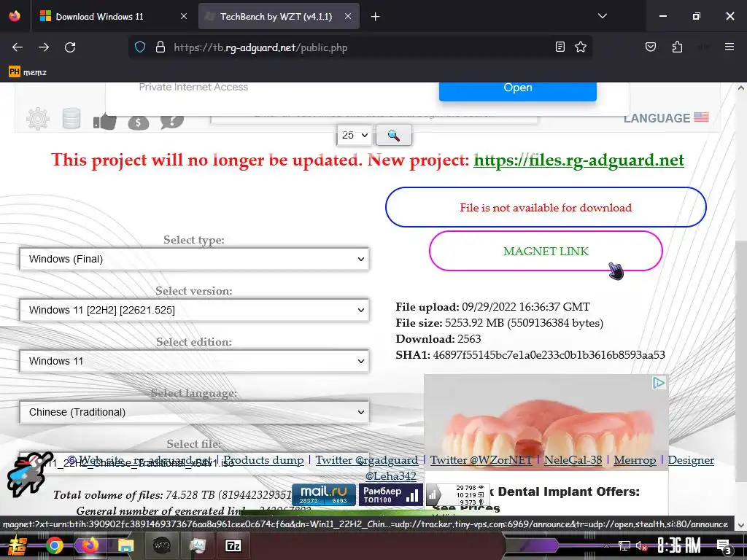Expand the Select type dropdown
This screenshot has height=560, width=747.
[194, 259]
